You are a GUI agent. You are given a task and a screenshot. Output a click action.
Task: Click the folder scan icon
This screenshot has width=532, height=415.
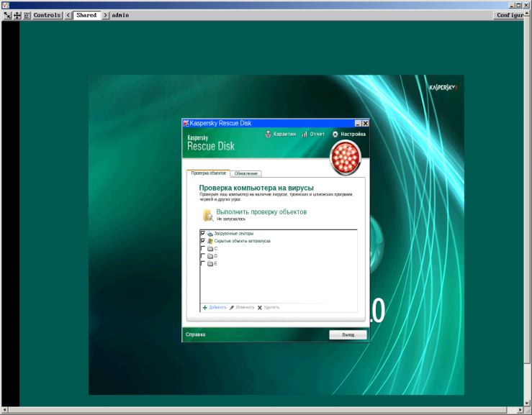207,215
